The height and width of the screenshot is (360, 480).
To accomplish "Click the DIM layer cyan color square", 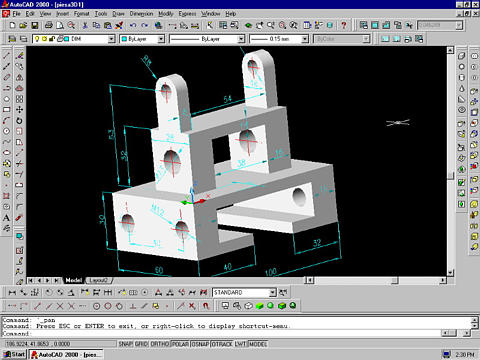I will (66, 39).
